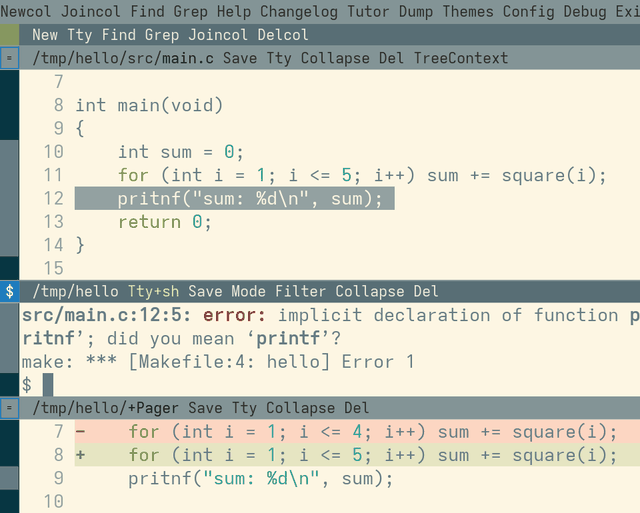Click the shell prompt cursor

pos(48,385)
